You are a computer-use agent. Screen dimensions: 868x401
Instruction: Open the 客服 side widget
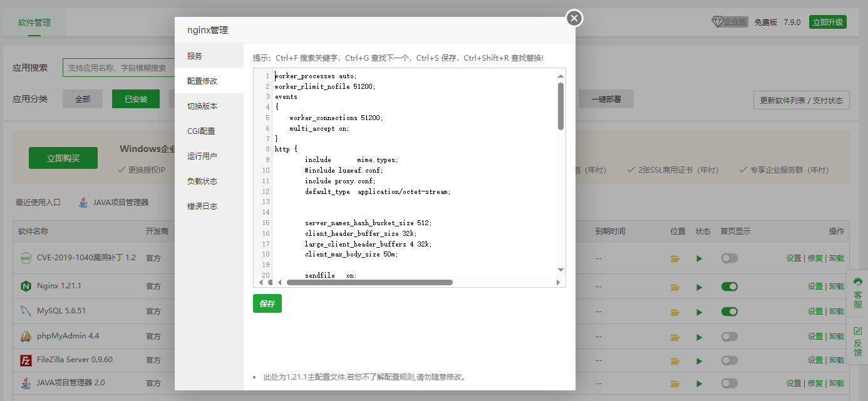click(857, 293)
